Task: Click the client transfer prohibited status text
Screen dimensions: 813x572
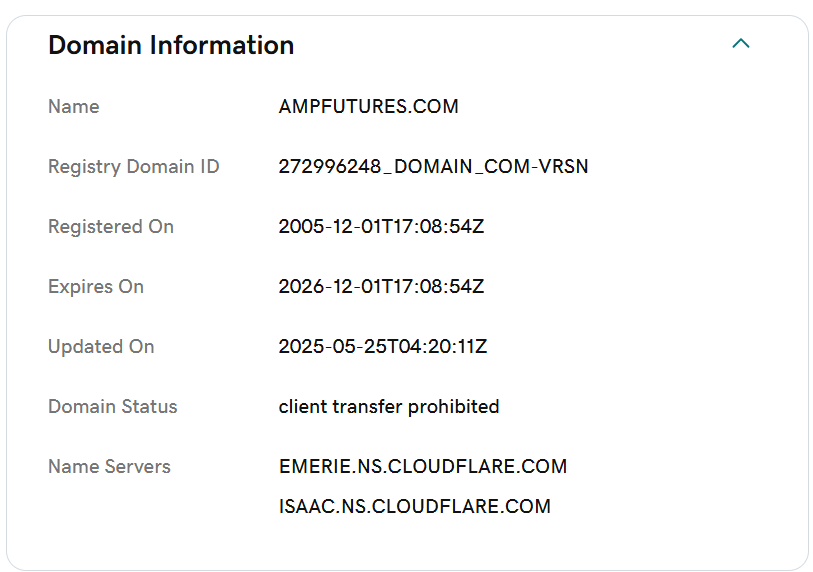Action: [x=389, y=407]
